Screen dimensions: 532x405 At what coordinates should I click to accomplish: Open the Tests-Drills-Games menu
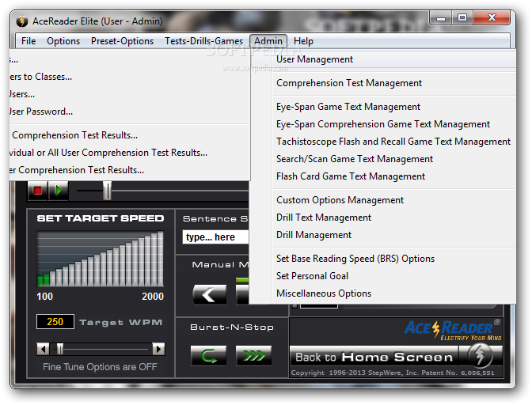(x=204, y=41)
